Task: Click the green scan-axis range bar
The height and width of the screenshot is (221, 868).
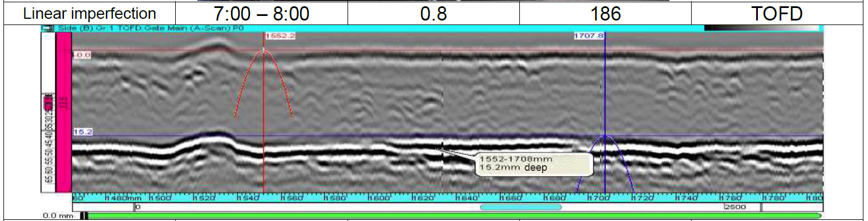Action: (454, 216)
